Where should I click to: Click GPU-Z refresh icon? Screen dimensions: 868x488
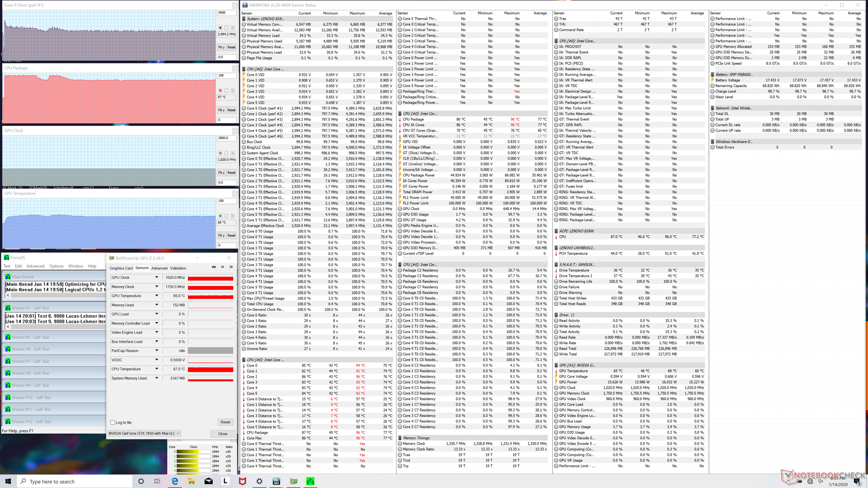[222, 267]
